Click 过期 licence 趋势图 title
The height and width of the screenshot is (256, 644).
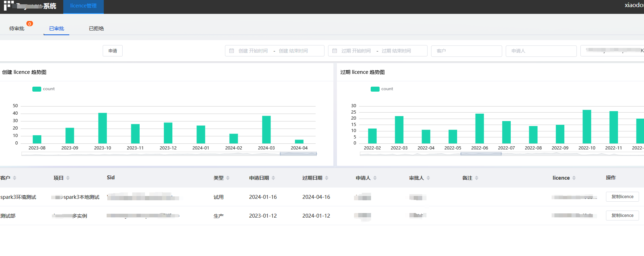tap(363, 72)
